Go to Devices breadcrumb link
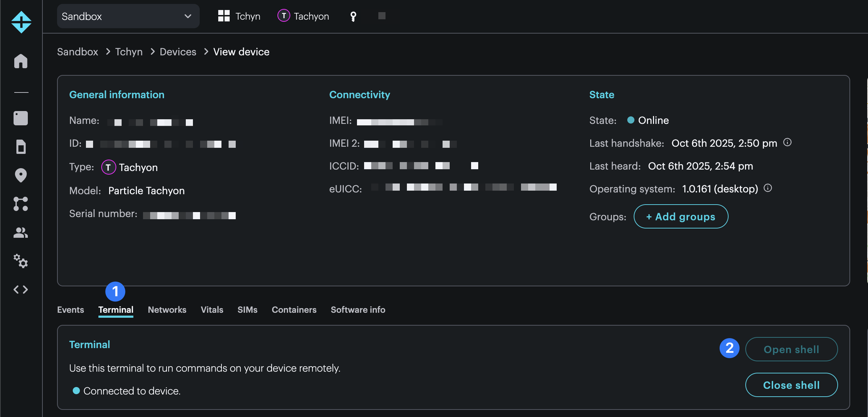Image resolution: width=868 pixels, height=417 pixels. click(178, 52)
